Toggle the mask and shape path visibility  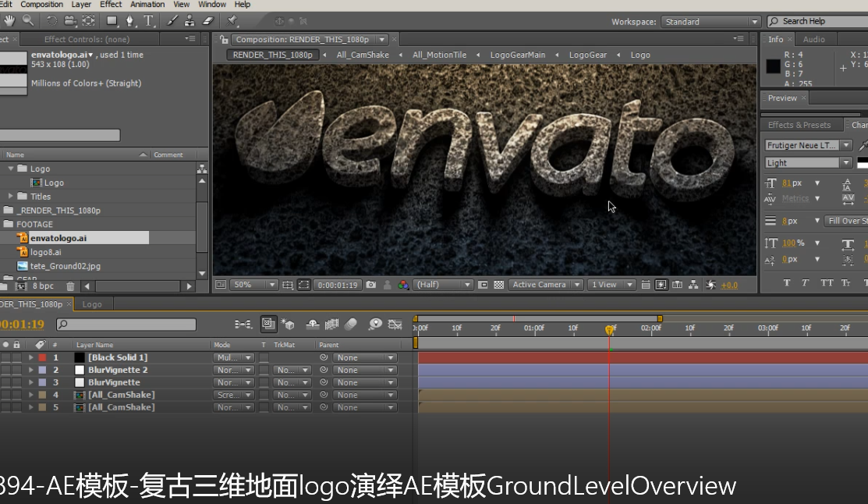pyautogui.click(x=304, y=285)
